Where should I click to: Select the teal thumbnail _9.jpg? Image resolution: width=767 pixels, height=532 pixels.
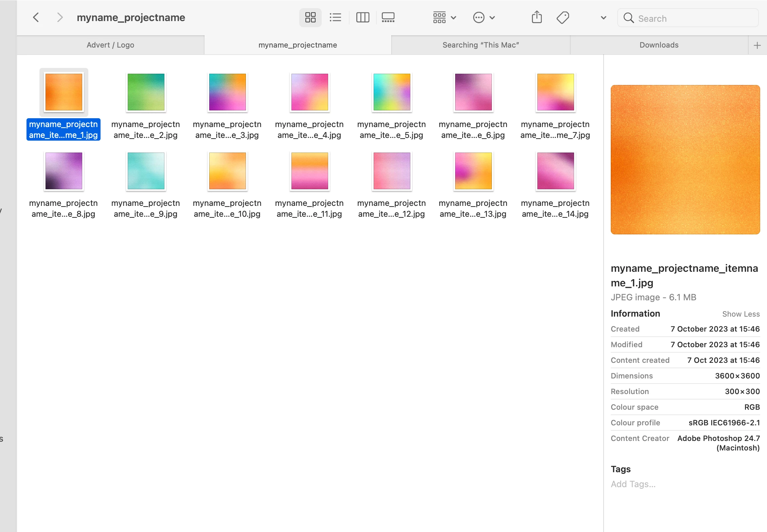click(x=146, y=171)
